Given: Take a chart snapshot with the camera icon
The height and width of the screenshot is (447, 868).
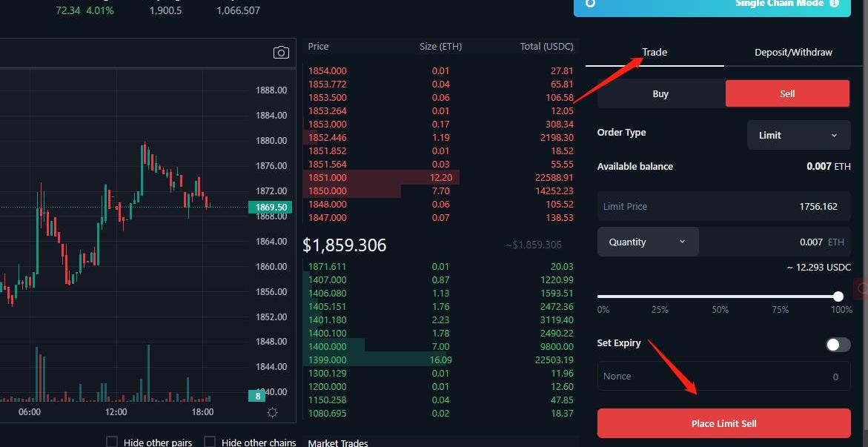Looking at the screenshot, I should coord(281,52).
